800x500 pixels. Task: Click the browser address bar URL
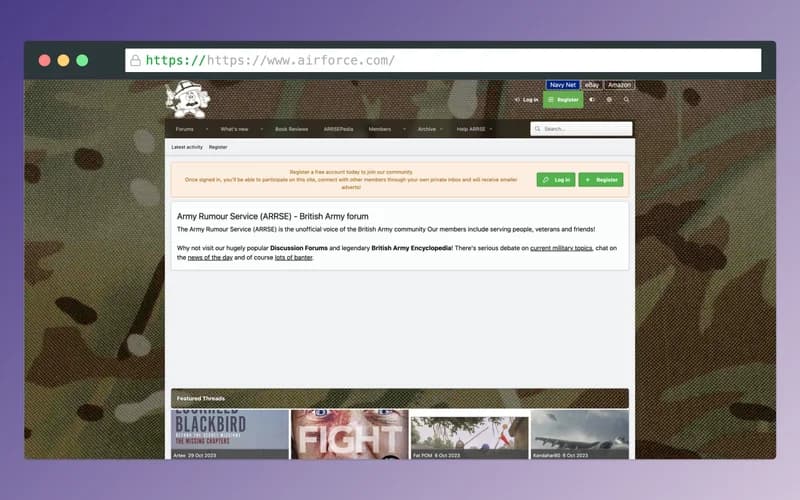click(270, 60)
